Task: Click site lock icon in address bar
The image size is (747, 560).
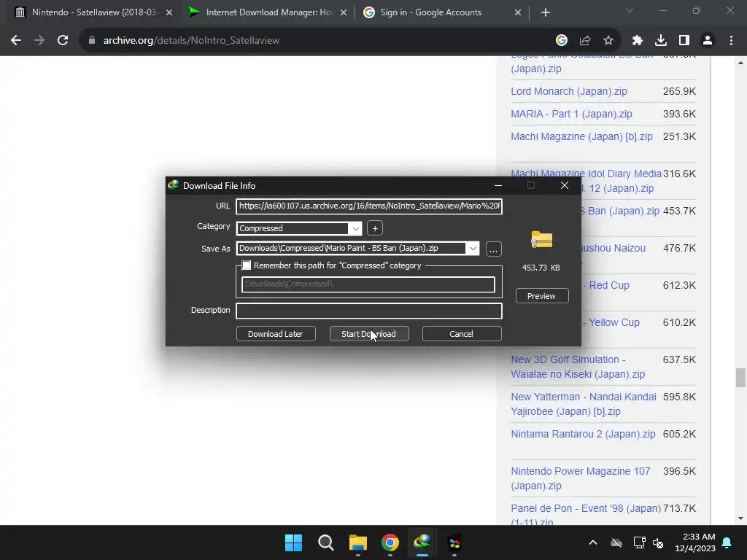Action: pyautogui.click(x=91, y=41)
